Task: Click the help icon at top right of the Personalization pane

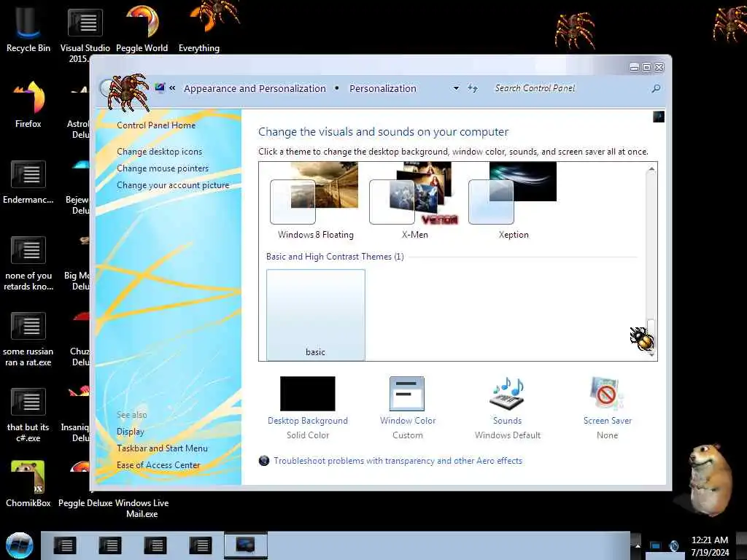Action: (659, 117)
